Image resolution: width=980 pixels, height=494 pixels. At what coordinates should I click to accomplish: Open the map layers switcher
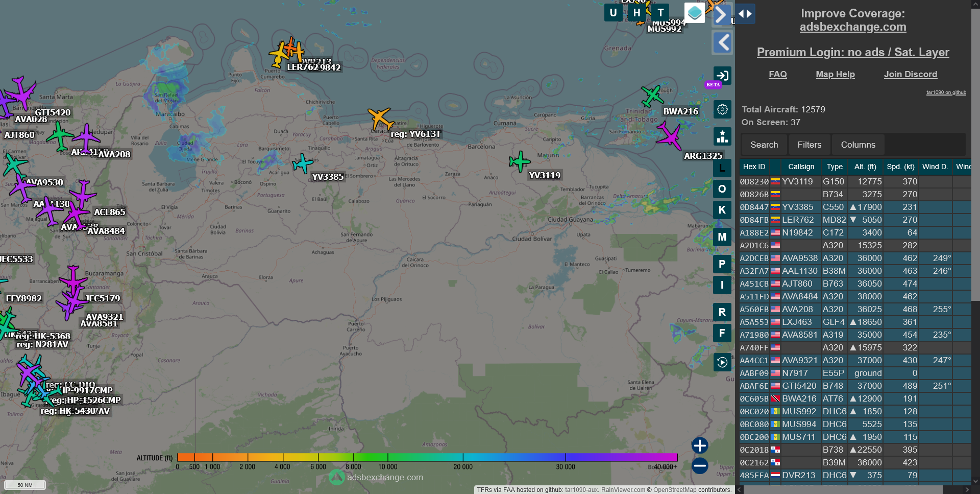coord(694,13)
